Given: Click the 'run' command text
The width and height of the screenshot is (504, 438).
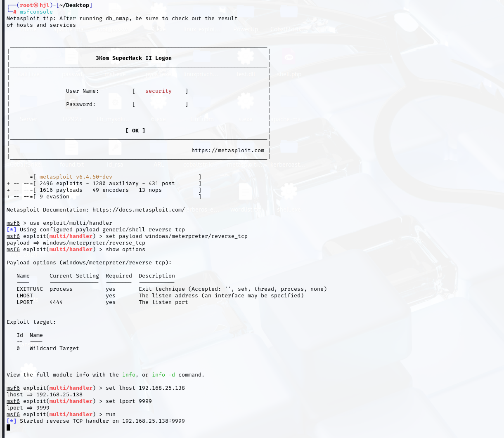Looking at the screenshot, I should pos(111,414).
